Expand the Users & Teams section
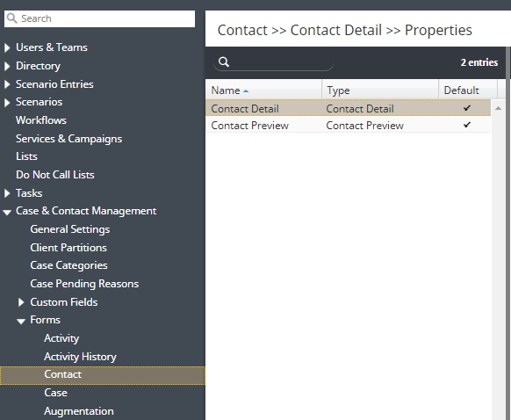Image resolution: width=511 pixels, height=420 pixels. [7, 48]
